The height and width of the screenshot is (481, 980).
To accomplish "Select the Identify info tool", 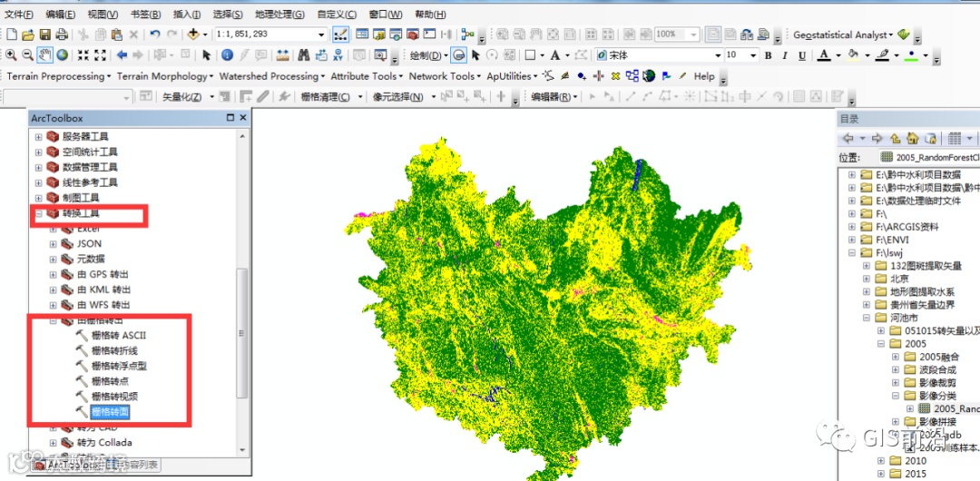I will [227, 55].
